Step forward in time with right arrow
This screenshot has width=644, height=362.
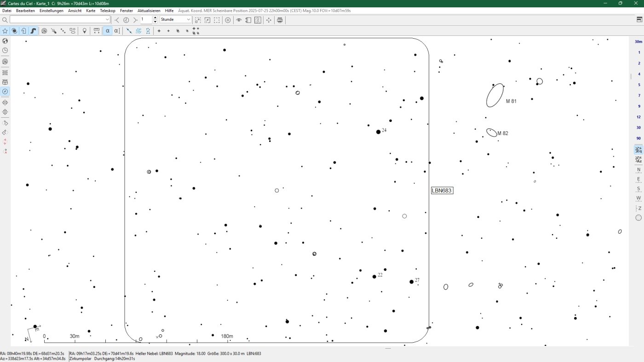tap(135, 20)
